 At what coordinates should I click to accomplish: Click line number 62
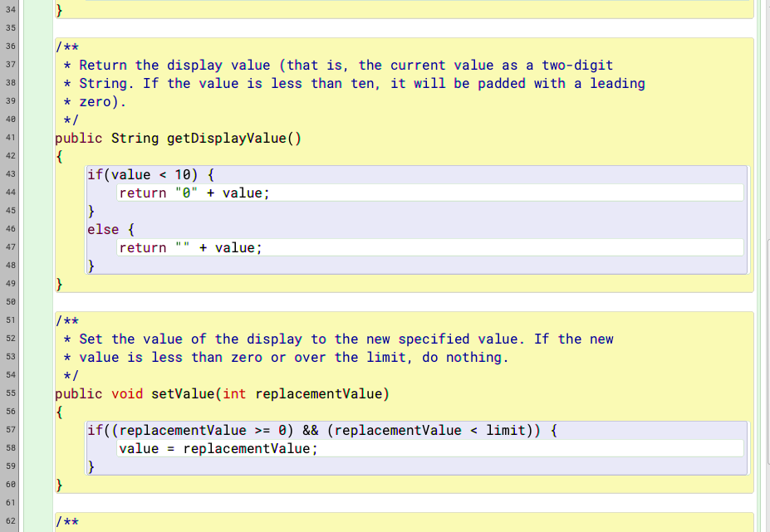coord(11,521)
